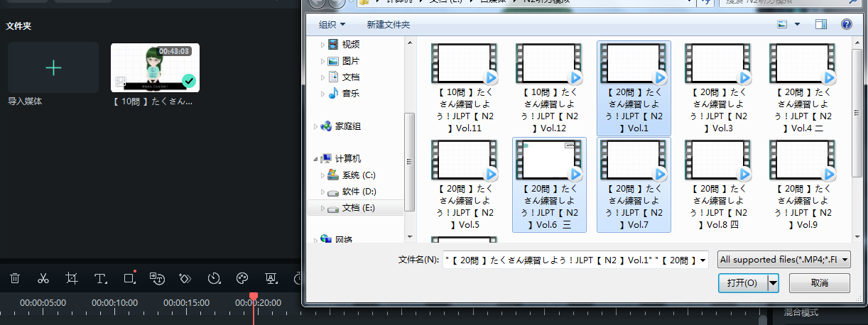Open the color palette tool
The height and width of the screenshot is (325, 868).
coord(242,278)
